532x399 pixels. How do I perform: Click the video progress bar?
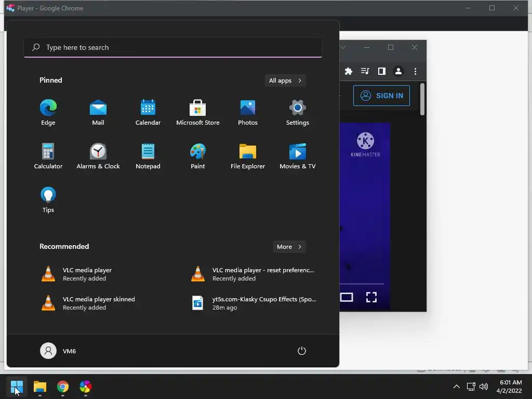tap(362, 284)
